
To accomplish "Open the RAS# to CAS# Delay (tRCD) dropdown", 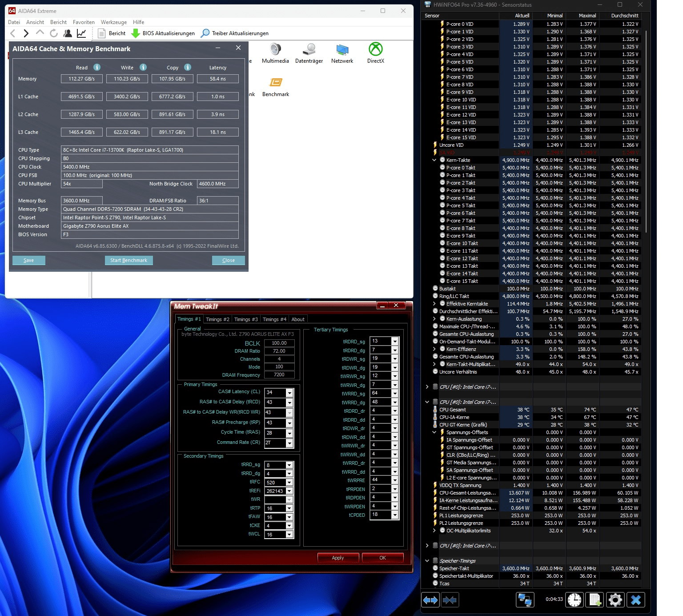I will (x=289, y=403).
